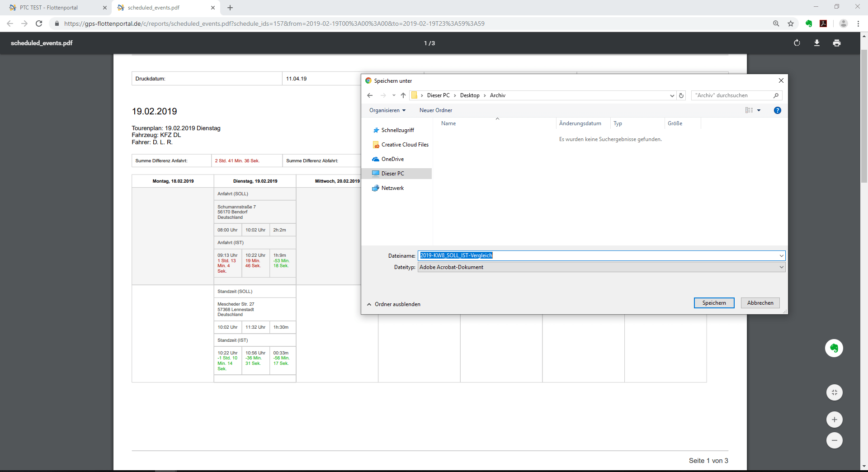Zoom in using the PDF plus button
868x472 pixels.
pos(834,420)
